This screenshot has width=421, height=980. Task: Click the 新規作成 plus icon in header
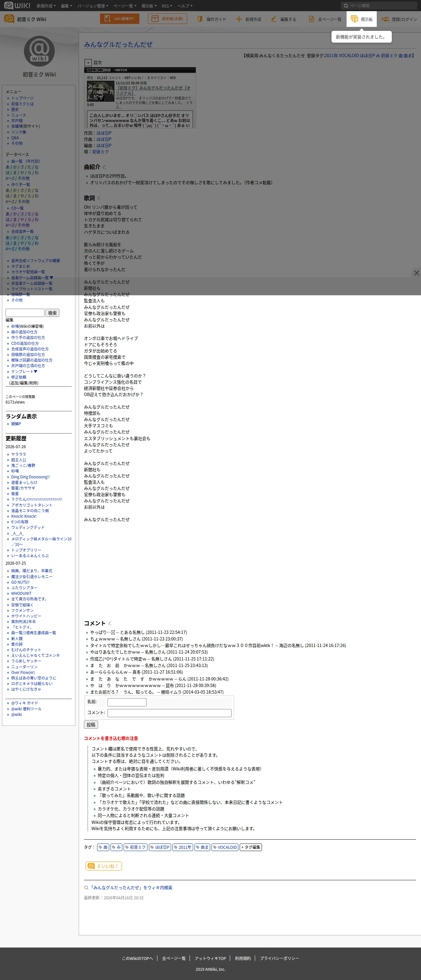pyautogui.click(x=239, y=19)
